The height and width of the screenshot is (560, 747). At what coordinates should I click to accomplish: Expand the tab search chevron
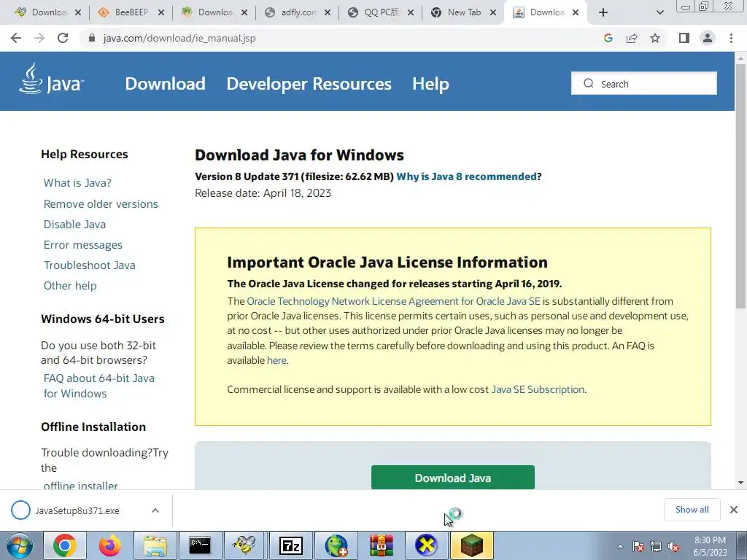659,12
